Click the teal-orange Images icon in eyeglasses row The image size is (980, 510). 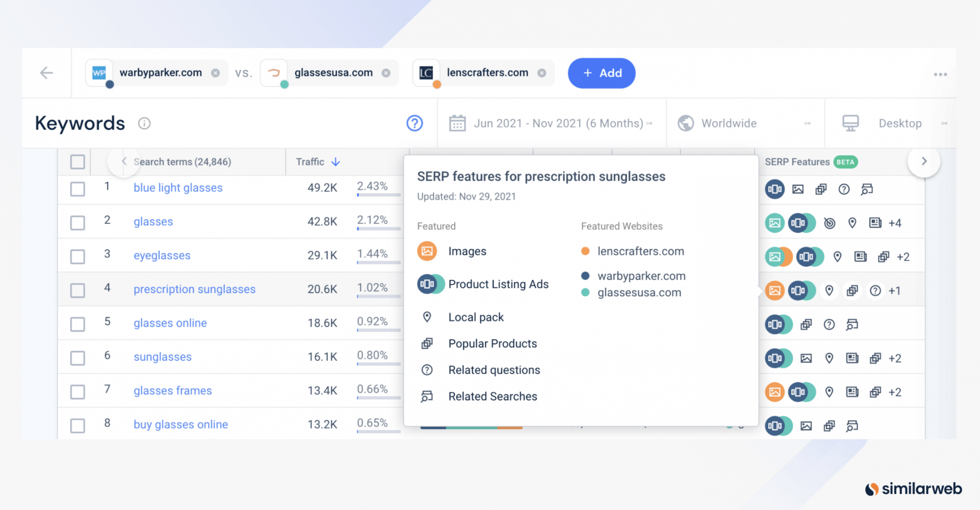click(778, 257)
